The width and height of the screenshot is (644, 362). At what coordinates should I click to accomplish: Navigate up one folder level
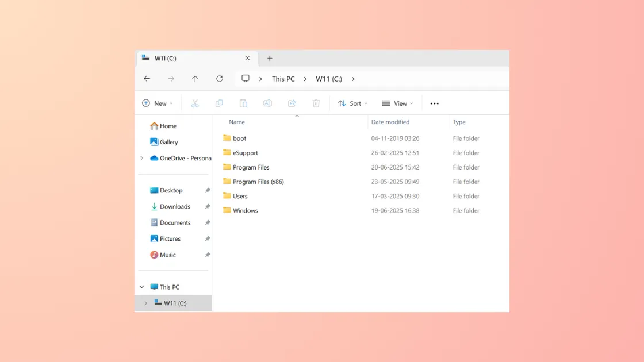tap(195, 79)
